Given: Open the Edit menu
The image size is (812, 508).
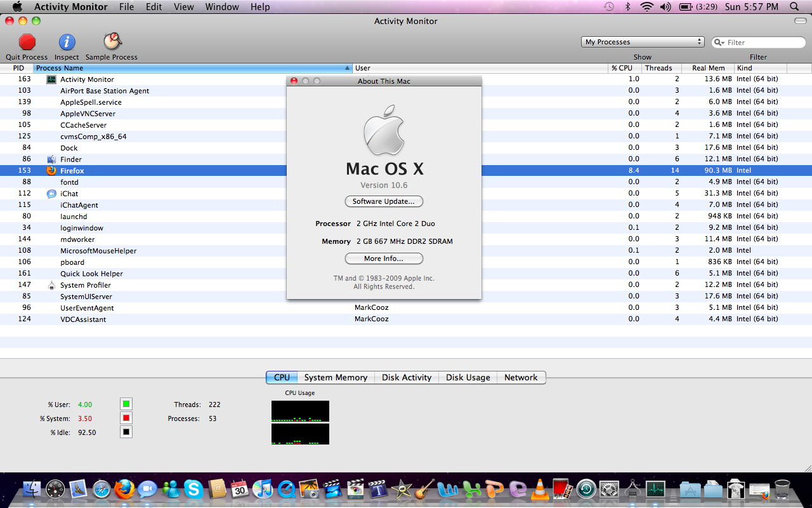Looking at the screenshot, I should pos(154,6).
